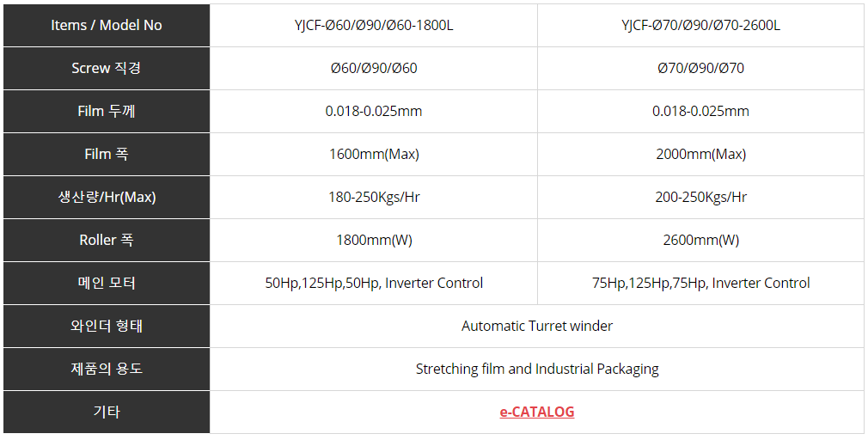Click the Screw 직경 row header

107,68
